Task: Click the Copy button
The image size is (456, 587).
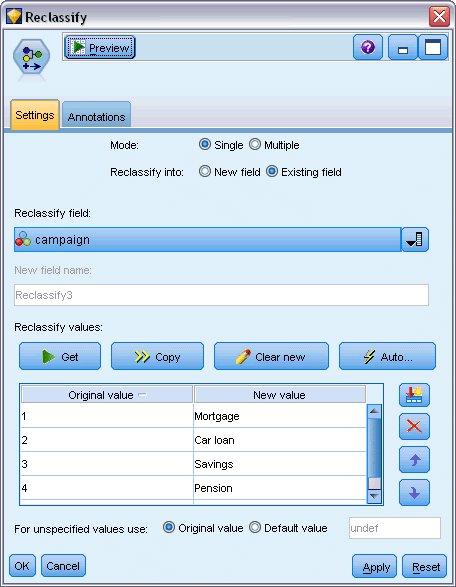Action: [157, 356]
